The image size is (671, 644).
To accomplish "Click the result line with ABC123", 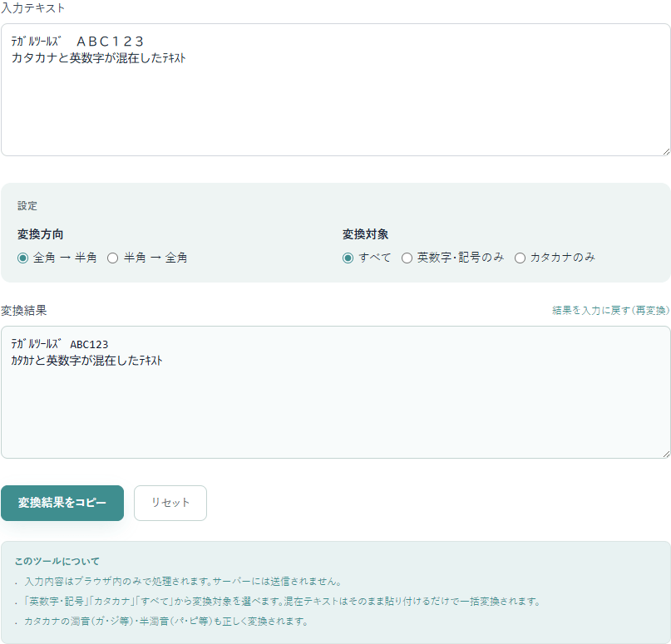I will click(60, 344).
